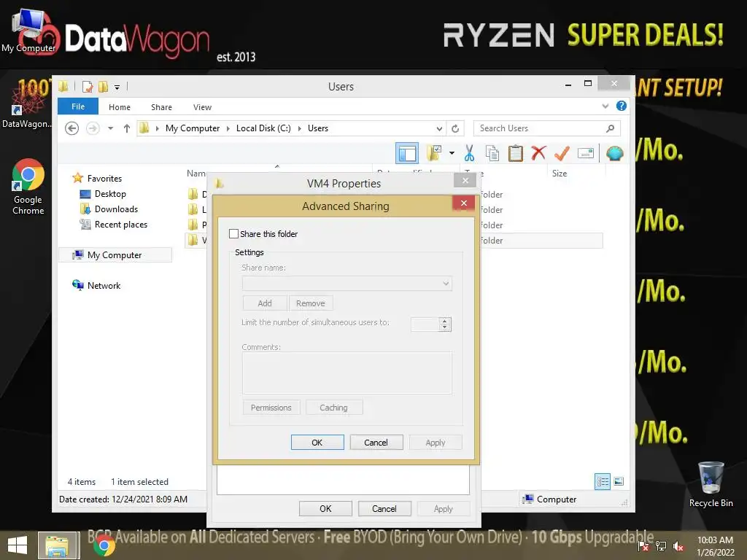The height and width of the screenshot is (560, 747).
Task: Open the View ribbon tab
Action: click(x=203, y=107)
